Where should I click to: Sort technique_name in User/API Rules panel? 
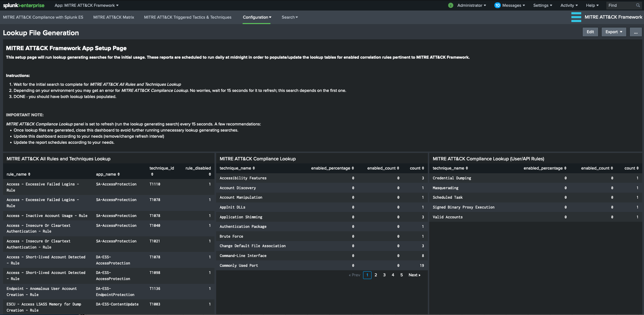click(x=450, y=168)
